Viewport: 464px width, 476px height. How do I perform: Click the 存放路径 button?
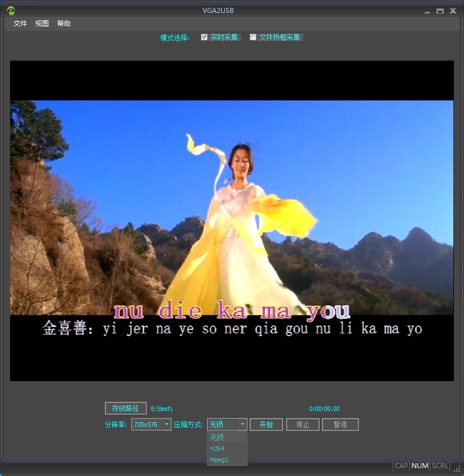[126, 409]
